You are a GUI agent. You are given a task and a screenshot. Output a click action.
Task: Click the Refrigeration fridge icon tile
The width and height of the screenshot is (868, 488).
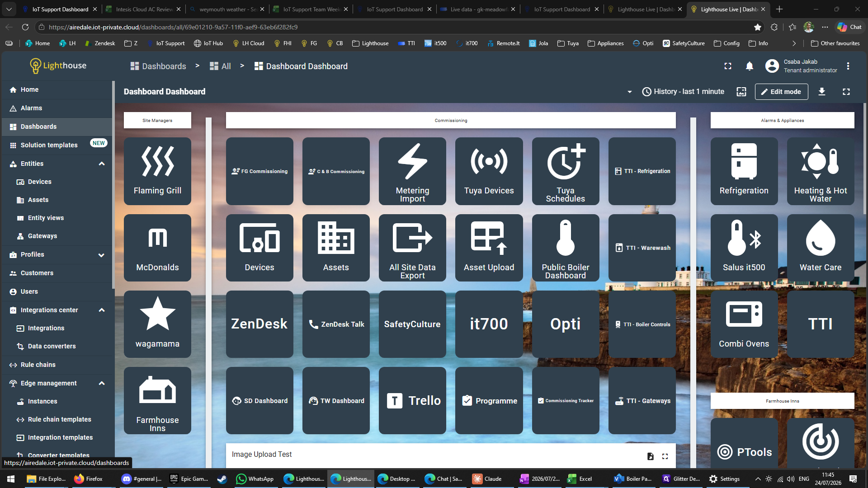pyautogui.click(x=744, y=171)
